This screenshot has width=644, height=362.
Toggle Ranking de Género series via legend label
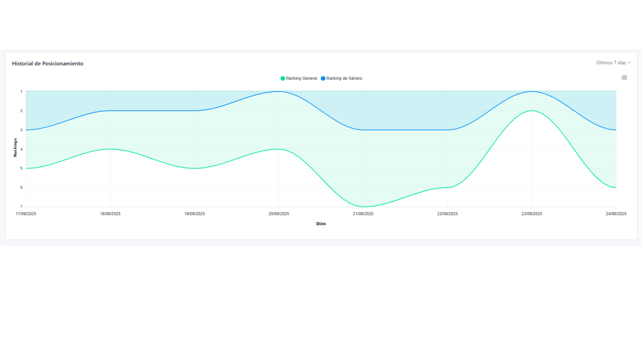tap(344, 78)
